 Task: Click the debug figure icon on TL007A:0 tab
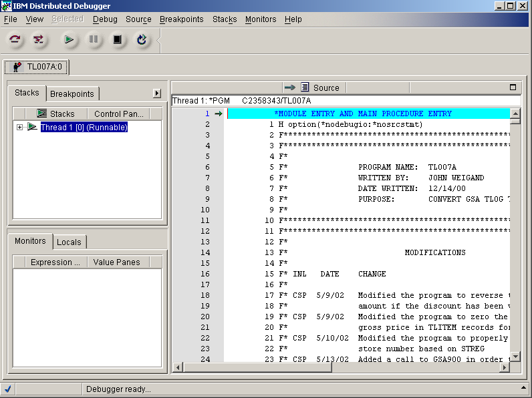pos(17,67)
